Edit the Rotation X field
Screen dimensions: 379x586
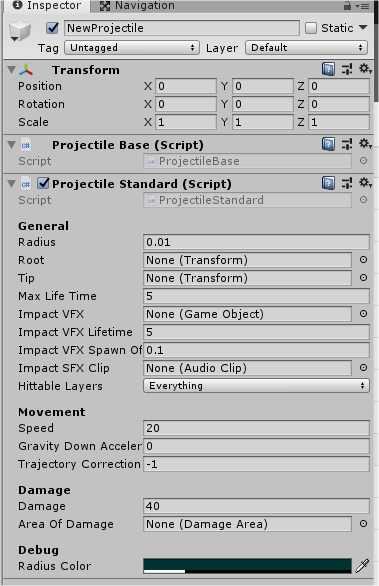point(186,104)
